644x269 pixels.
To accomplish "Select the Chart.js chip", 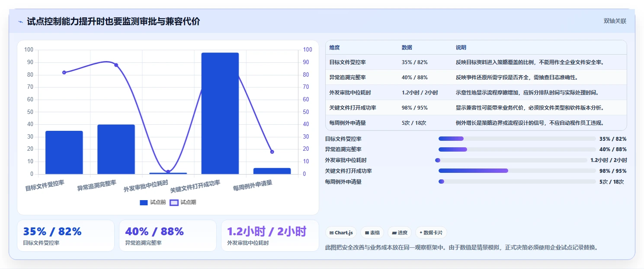I will 341,233.
